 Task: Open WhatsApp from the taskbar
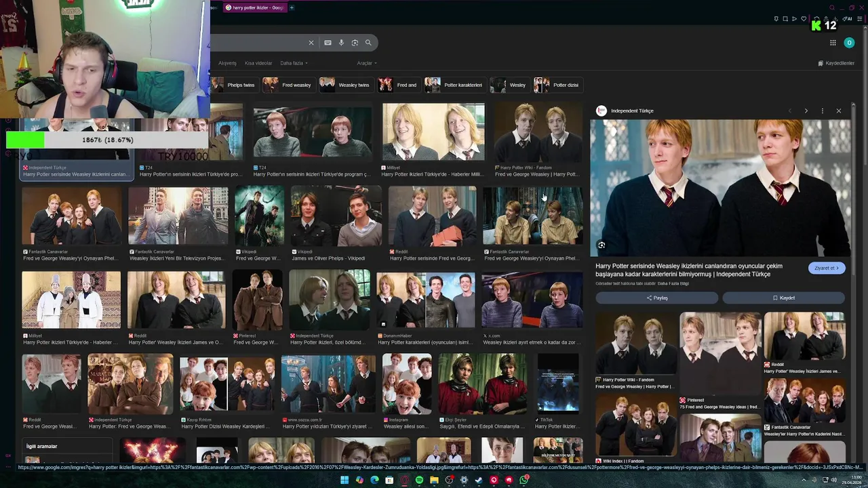(x=524, y=480)
